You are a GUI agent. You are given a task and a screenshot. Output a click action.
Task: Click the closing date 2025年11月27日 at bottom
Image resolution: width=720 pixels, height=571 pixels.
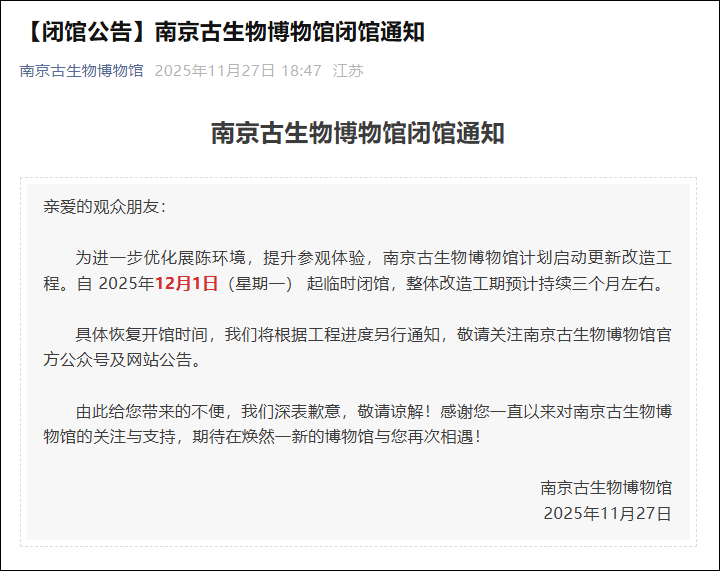[608, 513]
